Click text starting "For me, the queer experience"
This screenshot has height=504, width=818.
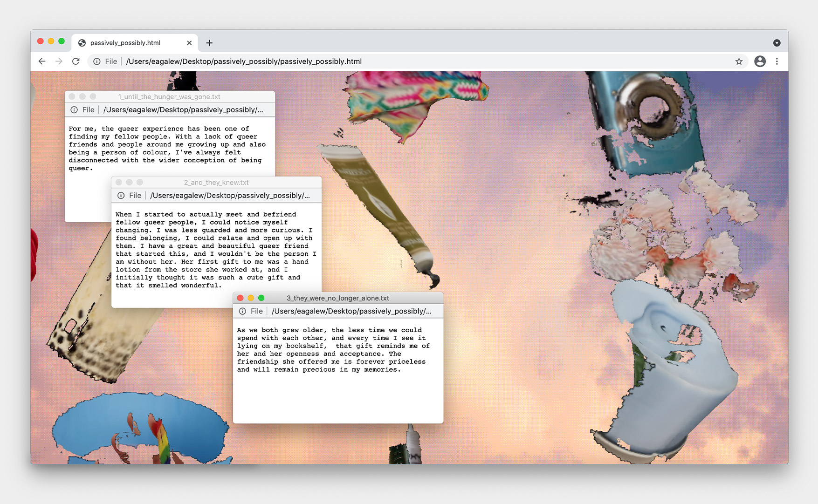pos(167,149)
